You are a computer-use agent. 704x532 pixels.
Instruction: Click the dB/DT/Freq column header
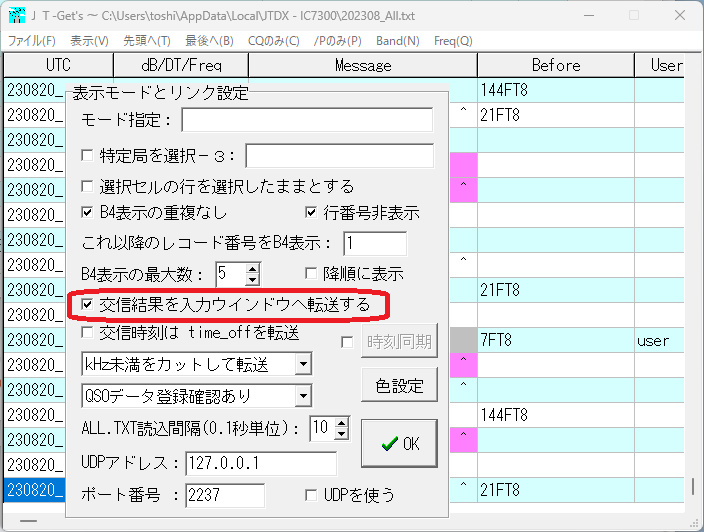point(181,65)
